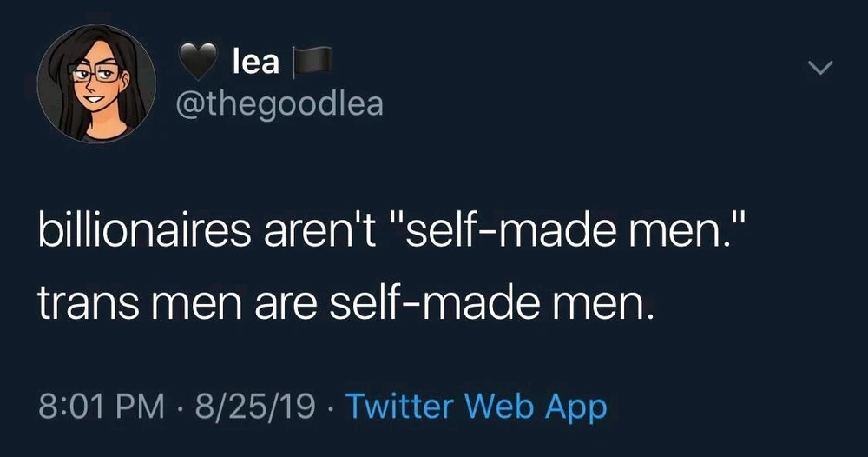Image resolution: width=868 pixels, height=457 pixels.
Task: Click the "Twitter Web App" source link
Action: pos(476,406)
